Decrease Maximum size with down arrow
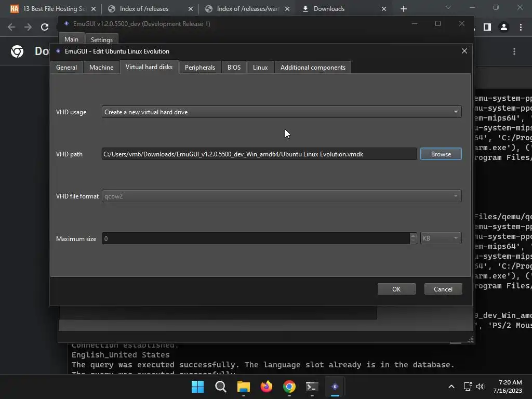532x399 pixels. click(x=413, y=241)
